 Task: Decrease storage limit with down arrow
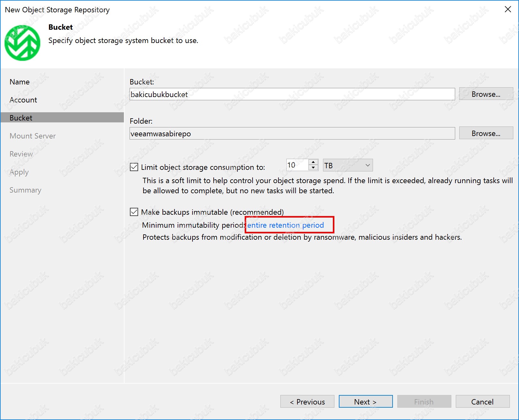(x=313, y=168)
